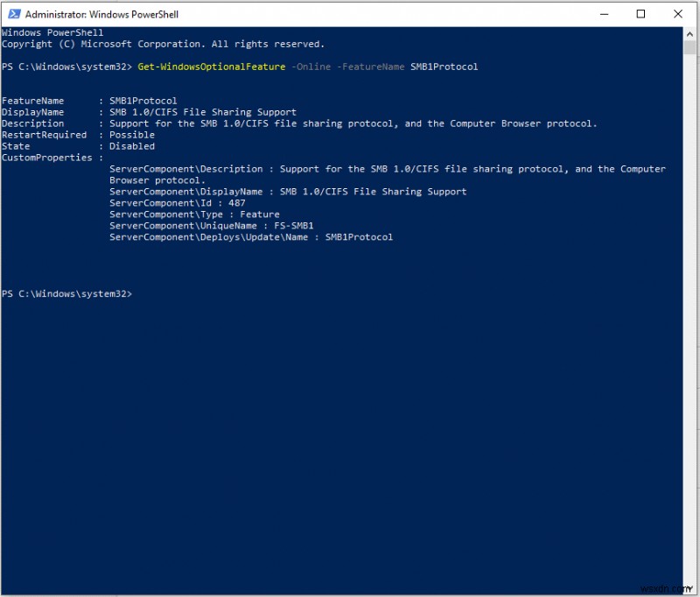
Task: Click the "Disabled" State value
Action: pyautogui.click(x=131, y=146)
